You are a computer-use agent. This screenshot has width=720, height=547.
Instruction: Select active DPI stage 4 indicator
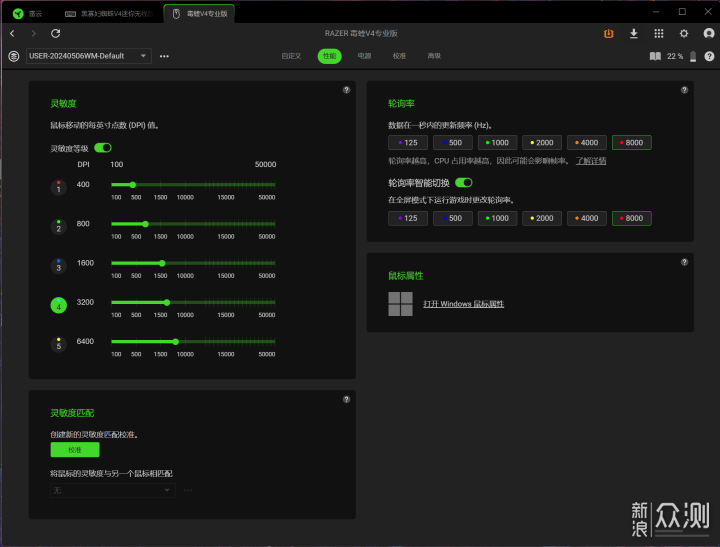[x=58, y=305]
